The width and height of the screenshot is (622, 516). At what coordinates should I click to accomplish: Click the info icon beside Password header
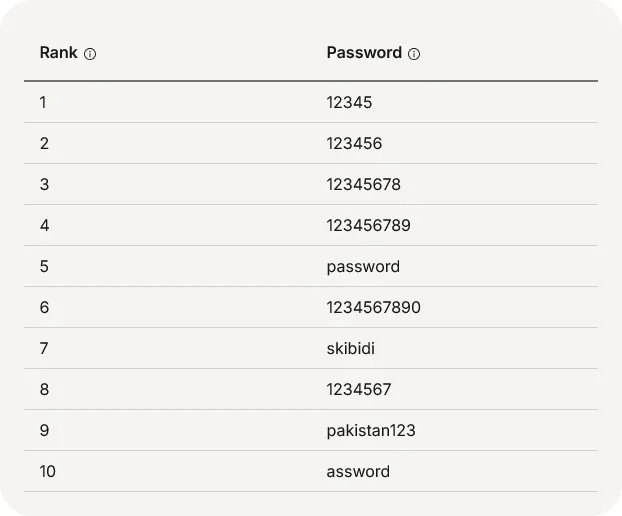click(414, 54)
